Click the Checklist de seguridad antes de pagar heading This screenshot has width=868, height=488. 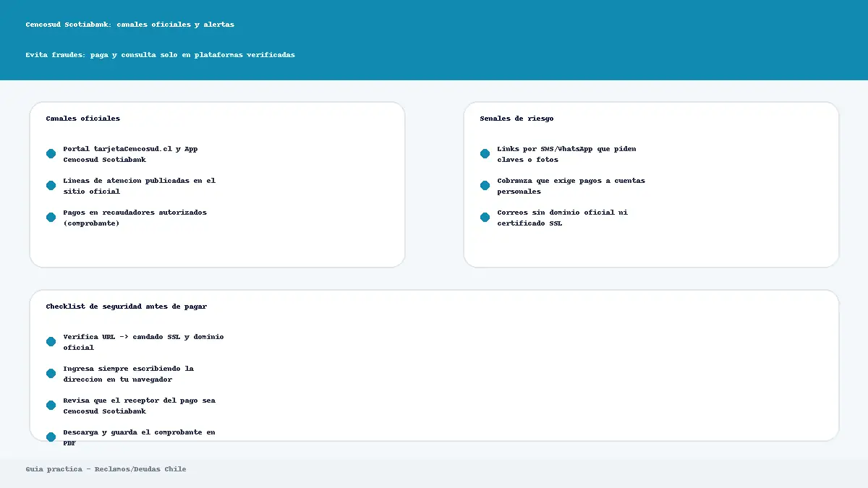[127, 307]
